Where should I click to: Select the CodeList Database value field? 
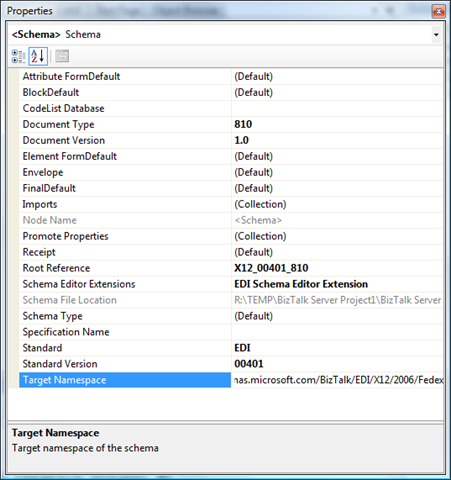click(x=337, y=108)
